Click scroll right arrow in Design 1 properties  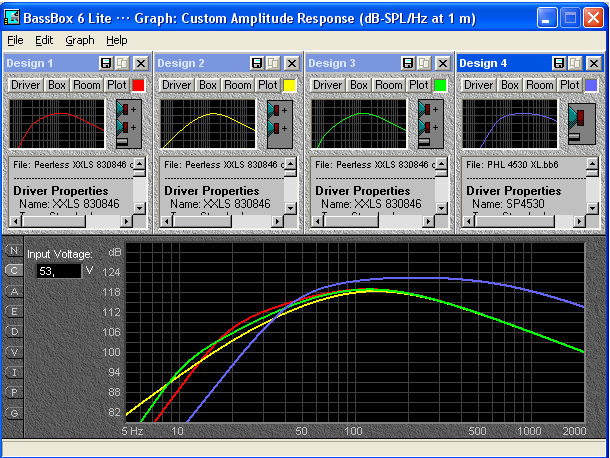(126, 221)
